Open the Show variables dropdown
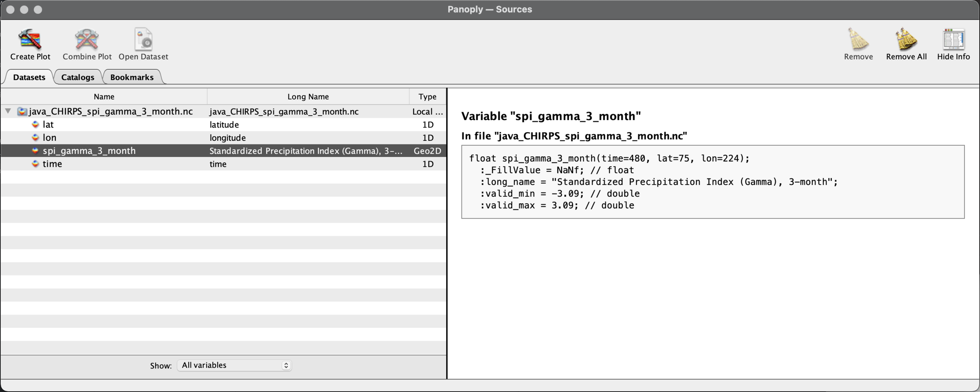 [234, 365]
